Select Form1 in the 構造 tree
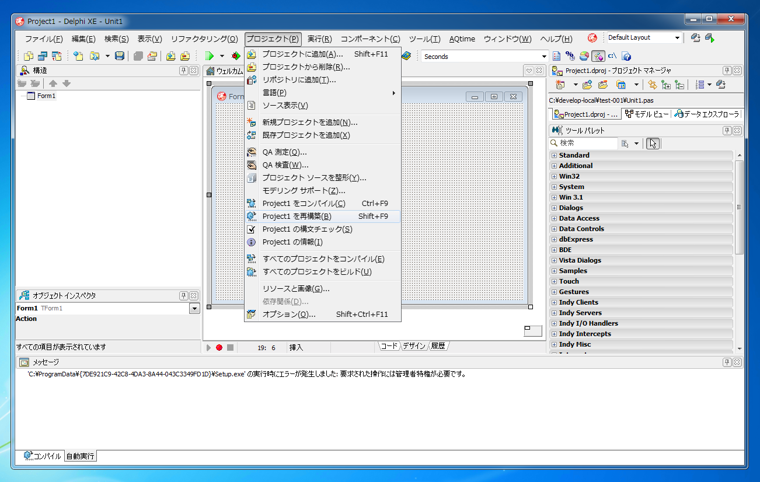This screenshot has height=482, width=760. (x=47, y=96)
